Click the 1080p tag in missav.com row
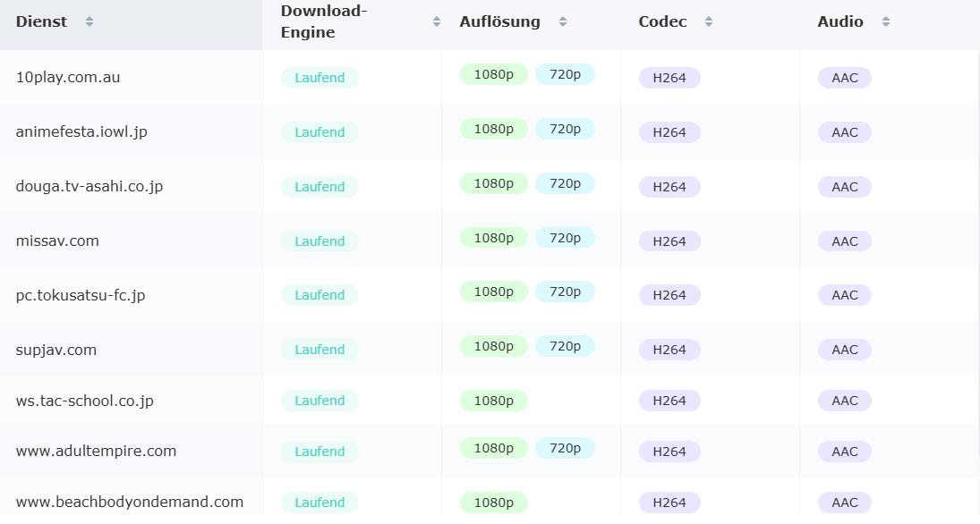Viewport: 980px width, 524px height. pos(494,237)
